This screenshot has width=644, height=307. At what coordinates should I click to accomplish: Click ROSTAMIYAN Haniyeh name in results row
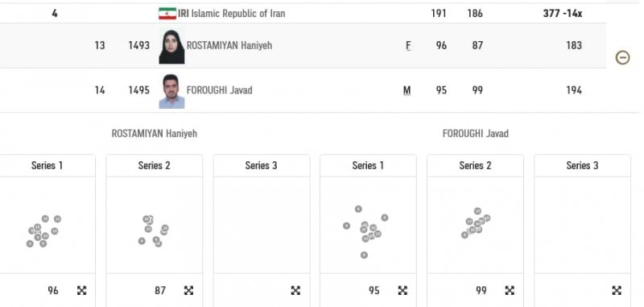pos(229,46)
